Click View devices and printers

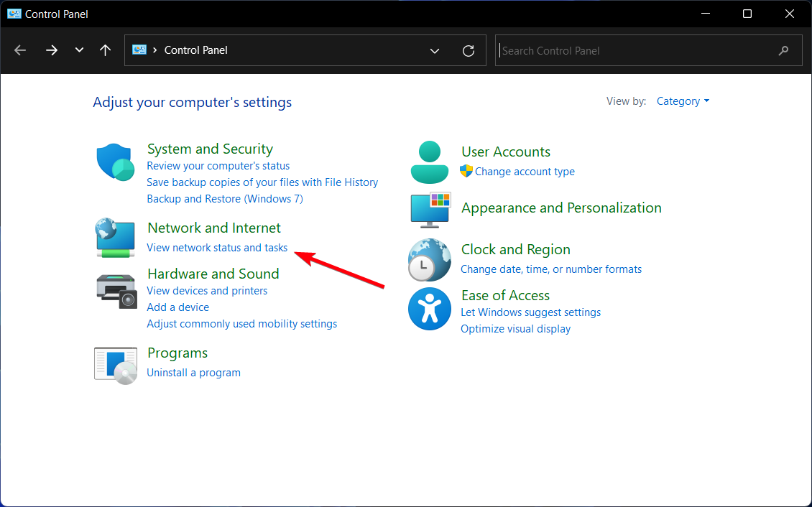click(207, 291)
